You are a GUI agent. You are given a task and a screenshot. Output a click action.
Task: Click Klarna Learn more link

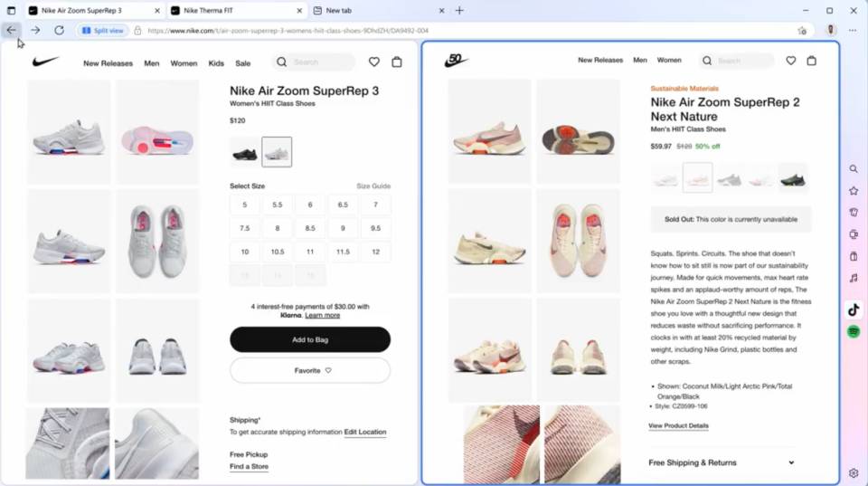(322, 315)
